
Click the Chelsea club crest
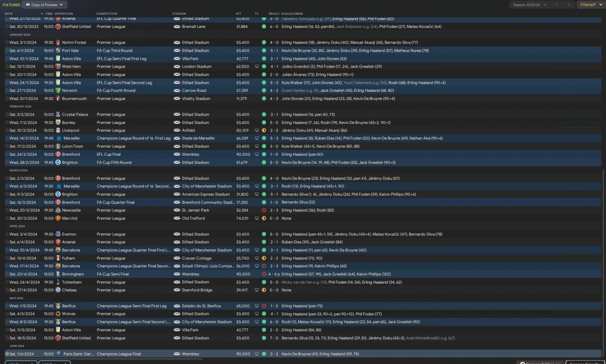click(x=58, y=290)
